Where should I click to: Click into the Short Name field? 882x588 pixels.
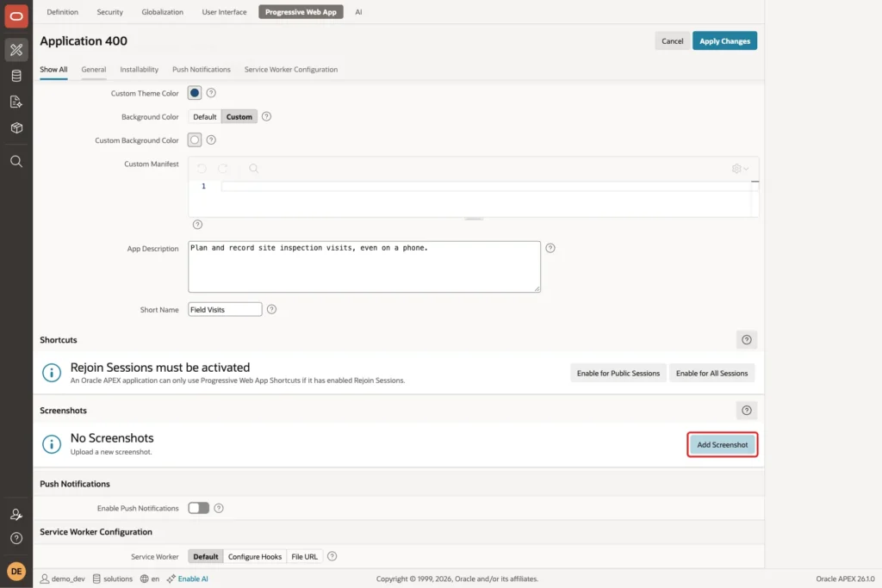click(225, 309)
